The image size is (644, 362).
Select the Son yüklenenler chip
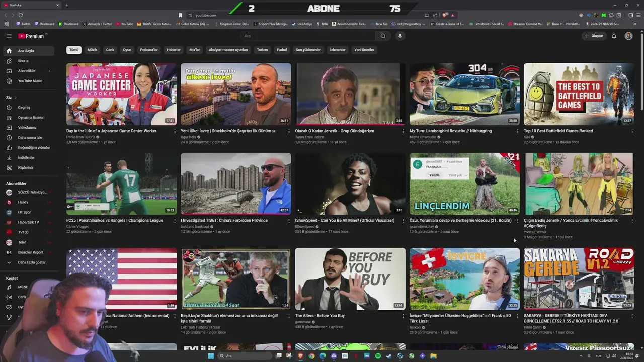[x=308, y=50]
